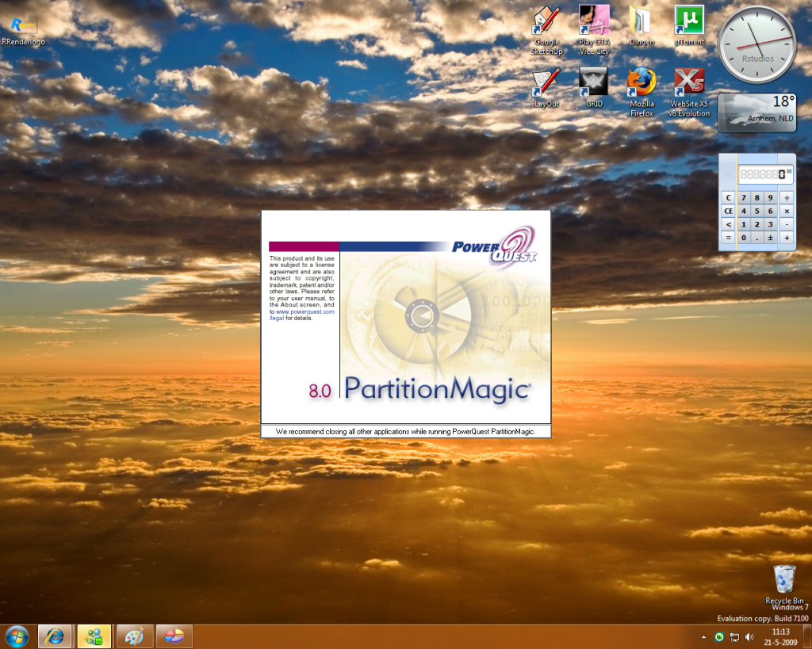This screenshot has height=649, width=812.
Task: Click the PartitionMagic pie-chart taskbar button
Action: [174, 636]
